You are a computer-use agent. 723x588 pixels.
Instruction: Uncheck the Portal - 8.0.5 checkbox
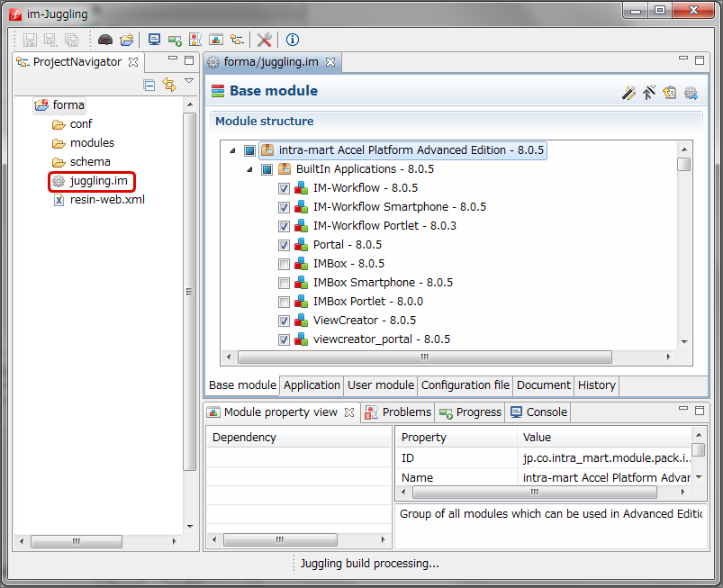(284, 245)
